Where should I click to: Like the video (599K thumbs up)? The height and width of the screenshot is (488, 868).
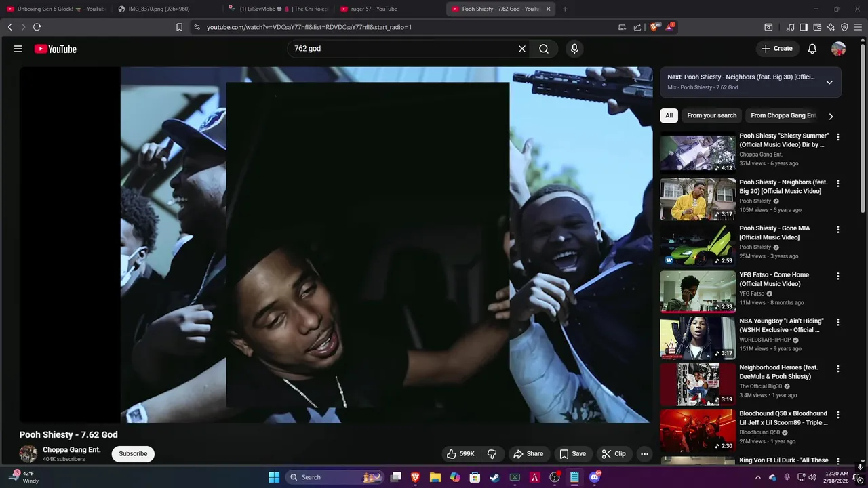pyautogui.click(x=460, y=454)
